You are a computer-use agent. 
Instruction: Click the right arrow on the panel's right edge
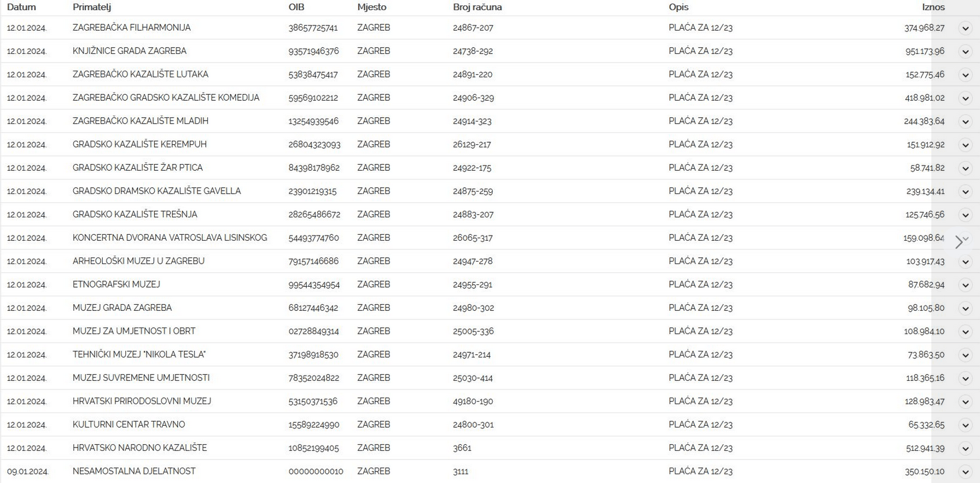click(959, 242)
